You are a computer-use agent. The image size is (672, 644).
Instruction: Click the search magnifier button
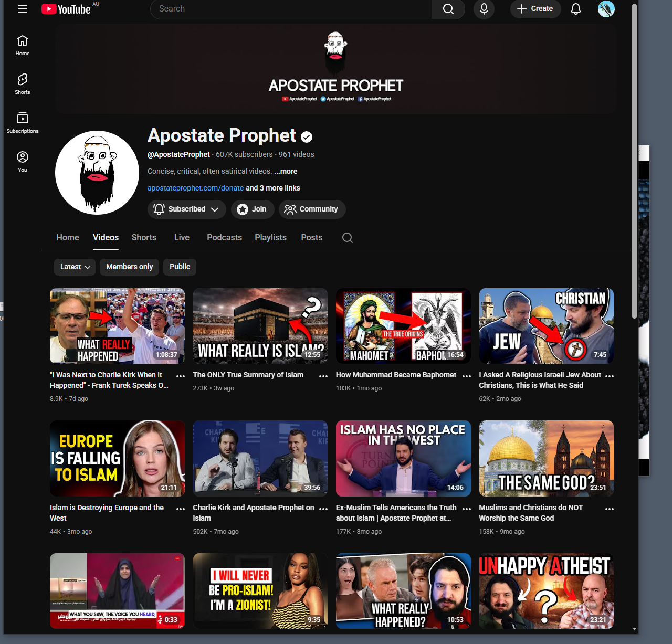[x=448, y=9]
